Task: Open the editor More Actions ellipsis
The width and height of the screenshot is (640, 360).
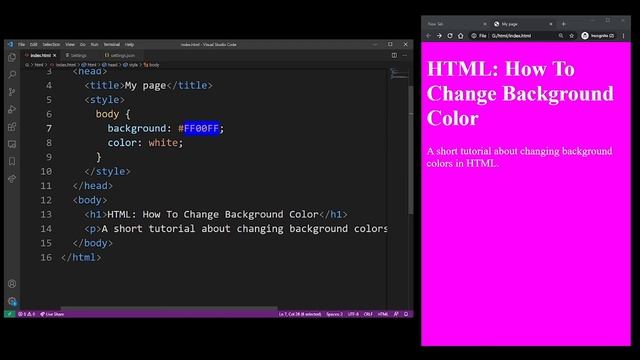Action: [x=405, y=55]
